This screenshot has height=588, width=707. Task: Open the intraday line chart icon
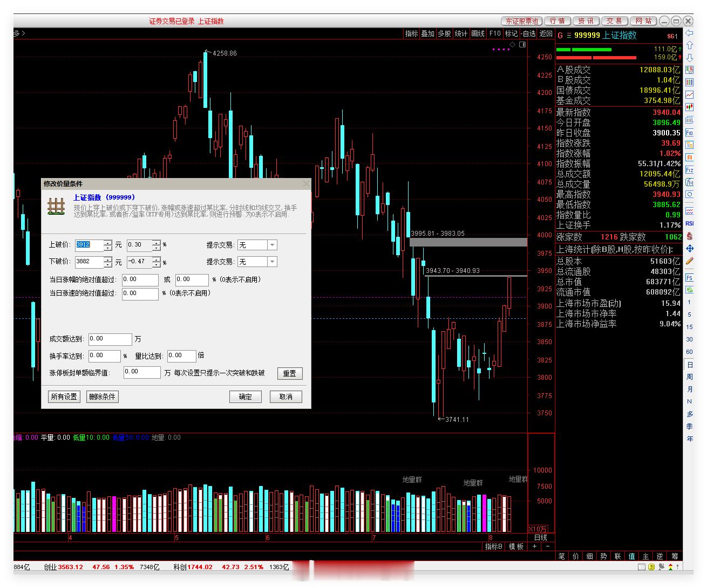click(689, 95)
